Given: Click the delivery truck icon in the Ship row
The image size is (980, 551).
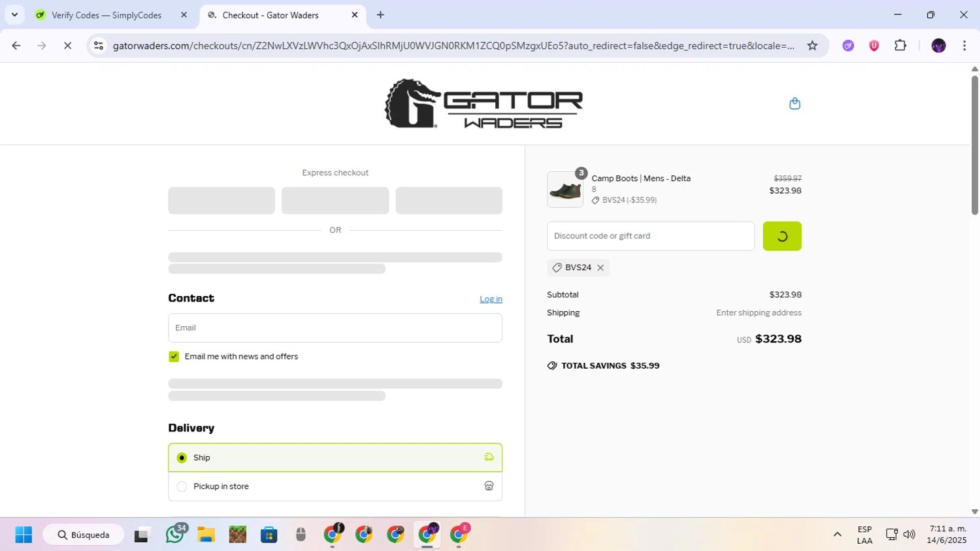Looking at the screenshot, I should tap(489, 457).
